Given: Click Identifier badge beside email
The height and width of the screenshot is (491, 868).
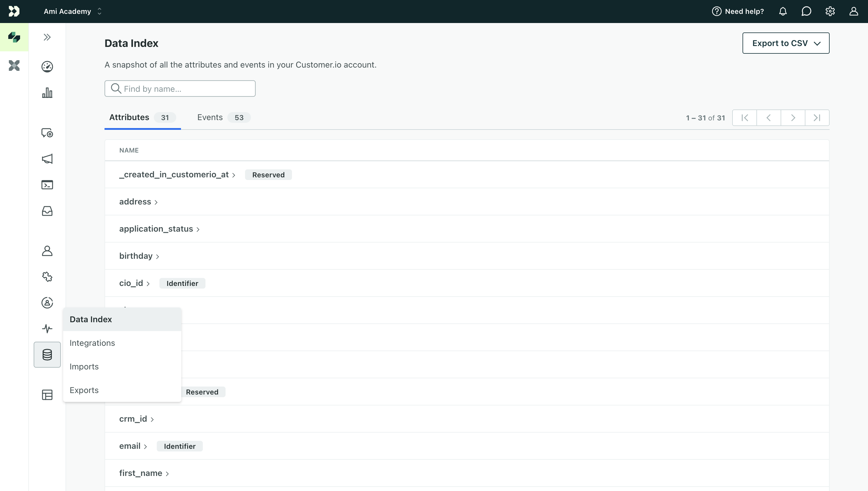Looking at the screenshot, I should click(180, 446).
